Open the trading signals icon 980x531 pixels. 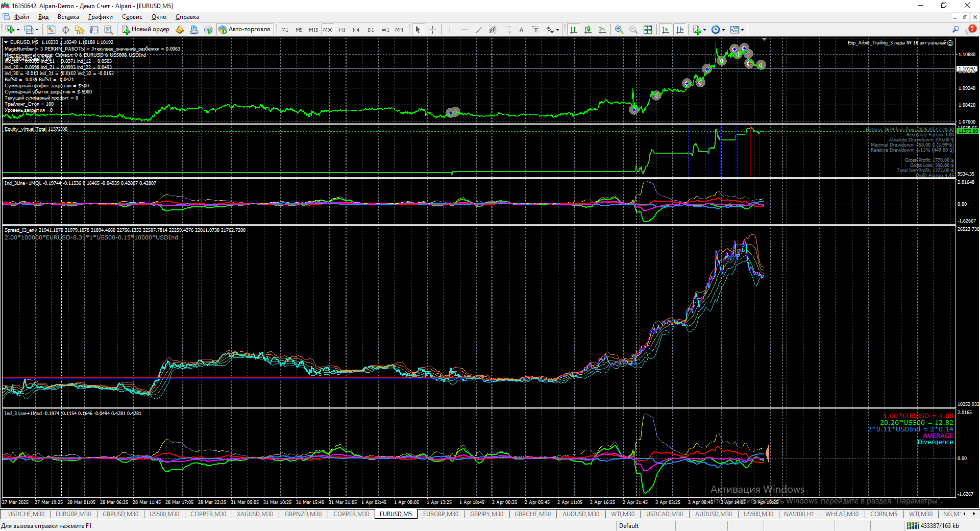[208, 30]
